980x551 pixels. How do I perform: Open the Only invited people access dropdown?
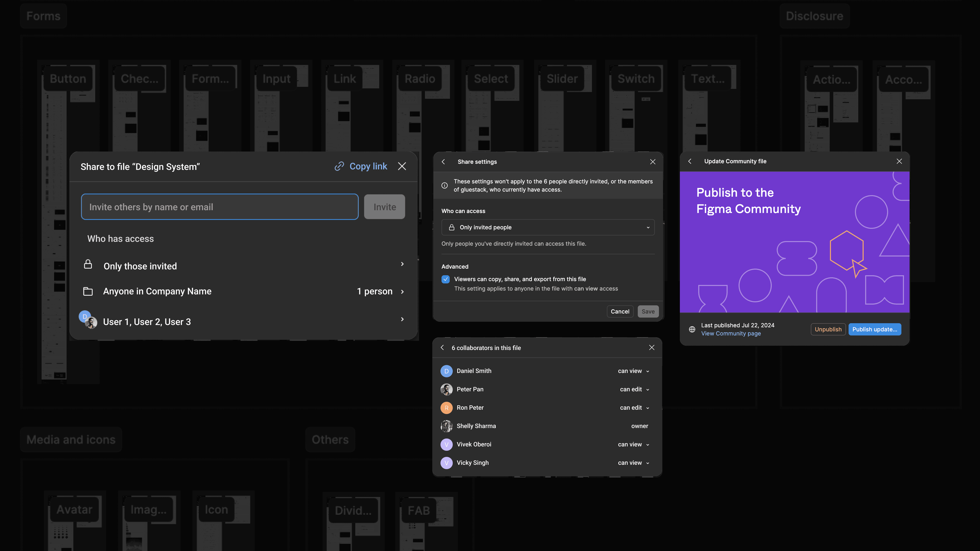click(548, 227)
